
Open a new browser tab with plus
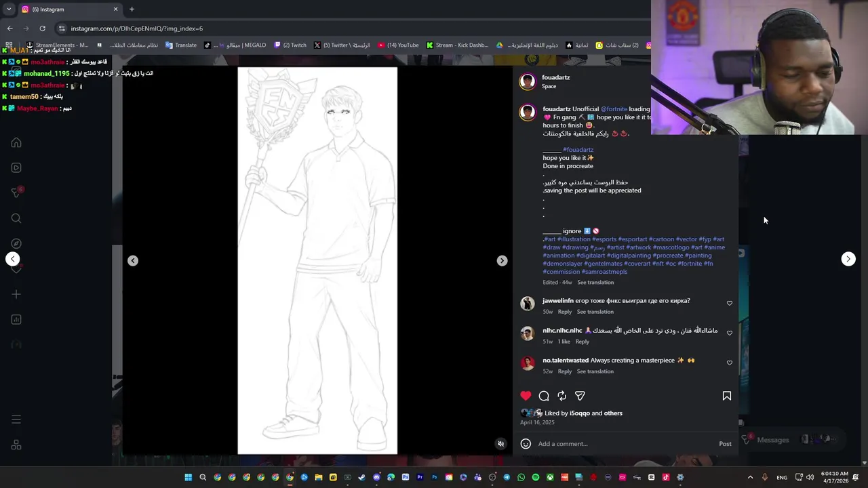coord(132,9)
